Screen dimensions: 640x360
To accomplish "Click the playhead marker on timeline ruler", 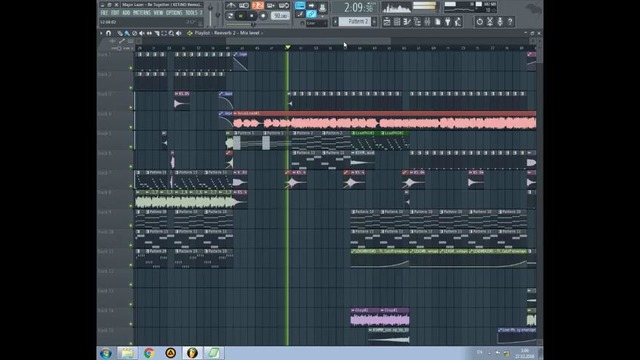I will click(288, 48).
